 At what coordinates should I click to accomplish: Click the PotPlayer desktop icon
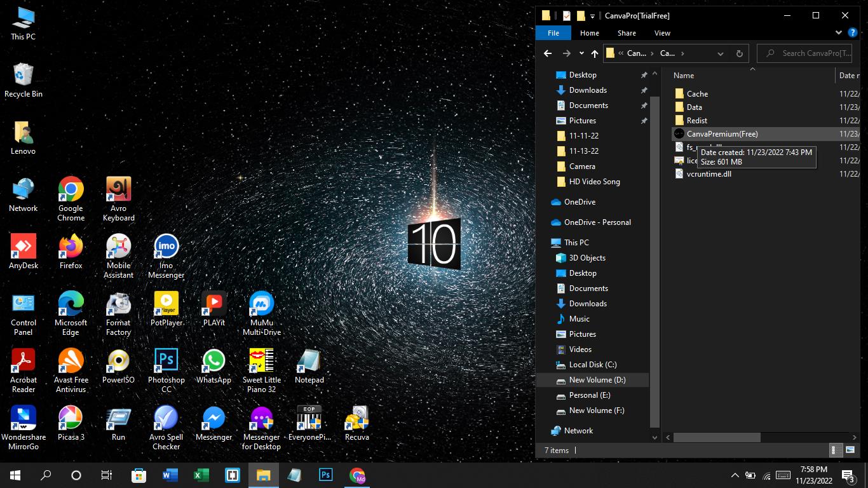[166, 309]
